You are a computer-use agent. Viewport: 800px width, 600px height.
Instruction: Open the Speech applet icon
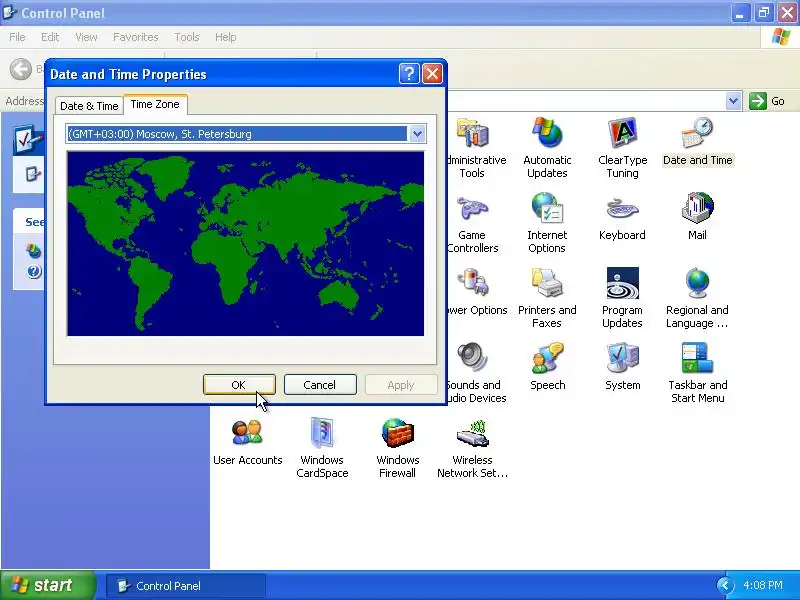547,358
